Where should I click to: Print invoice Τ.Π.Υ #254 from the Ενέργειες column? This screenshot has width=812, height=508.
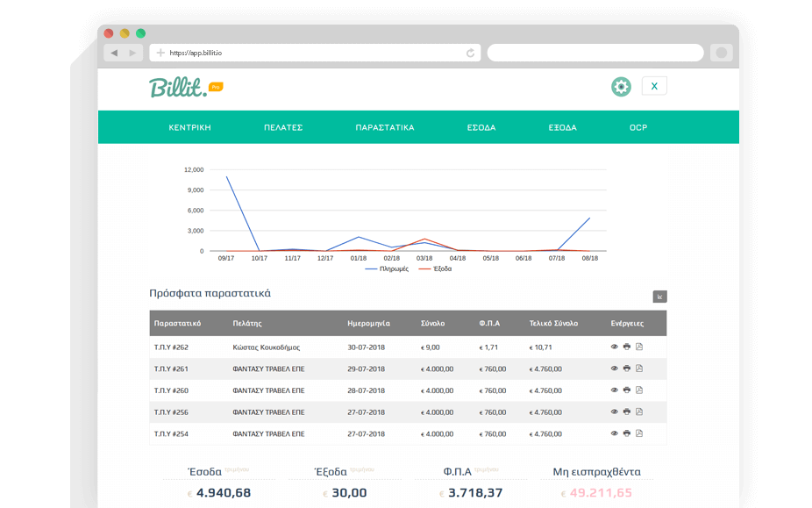(626, 433)
